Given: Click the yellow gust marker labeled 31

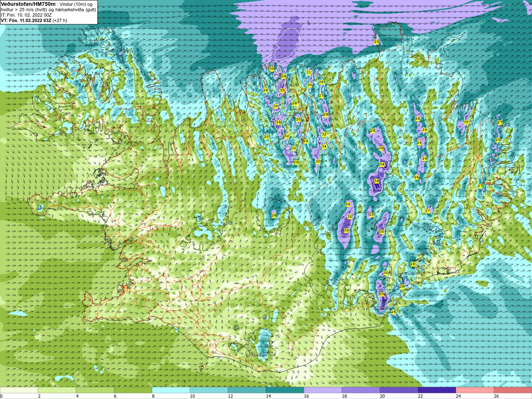Looking at the screenshot, I should click(x=308, y=72).
